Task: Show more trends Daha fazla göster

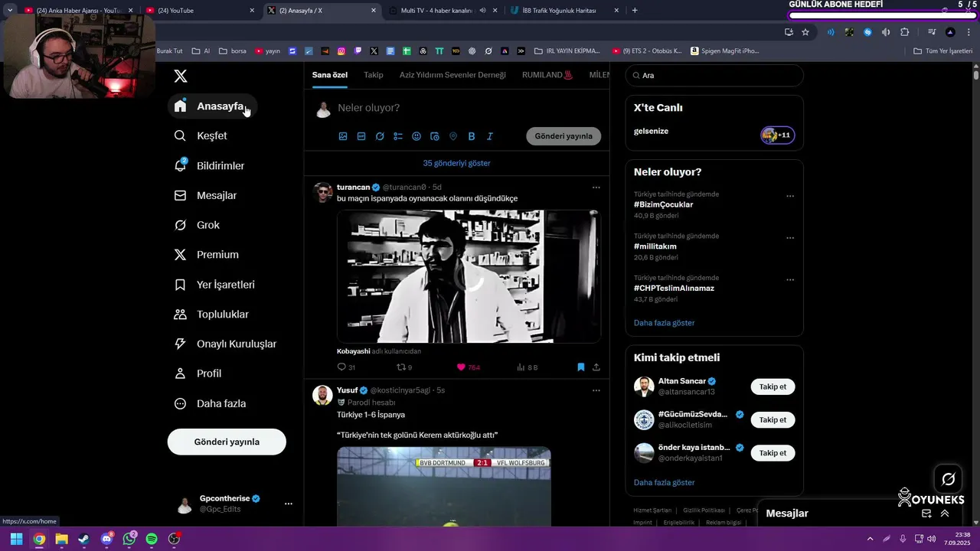Action: click(664, 323)
